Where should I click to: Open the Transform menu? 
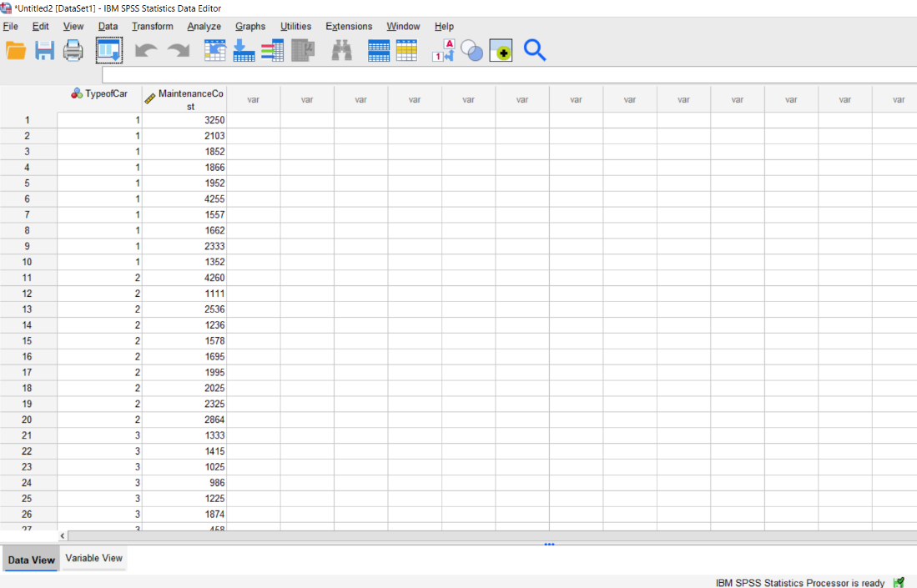[152, 27]
